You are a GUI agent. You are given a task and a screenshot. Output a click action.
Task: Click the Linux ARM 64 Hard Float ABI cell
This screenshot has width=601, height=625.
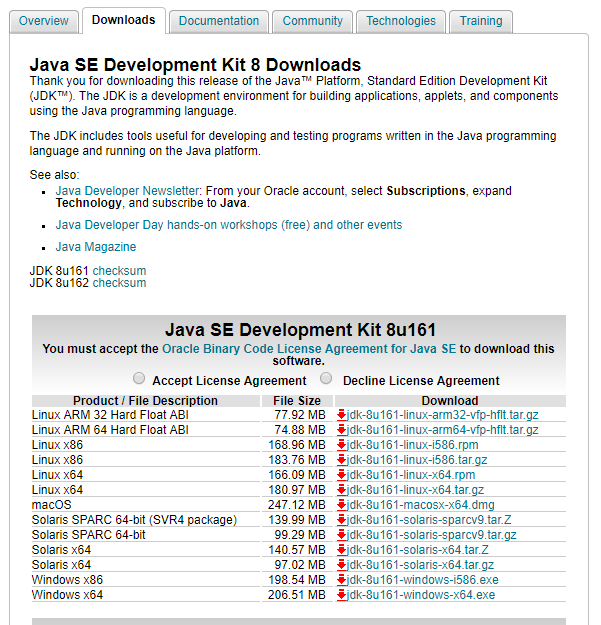pyautogui.click(x=146, y=430)
